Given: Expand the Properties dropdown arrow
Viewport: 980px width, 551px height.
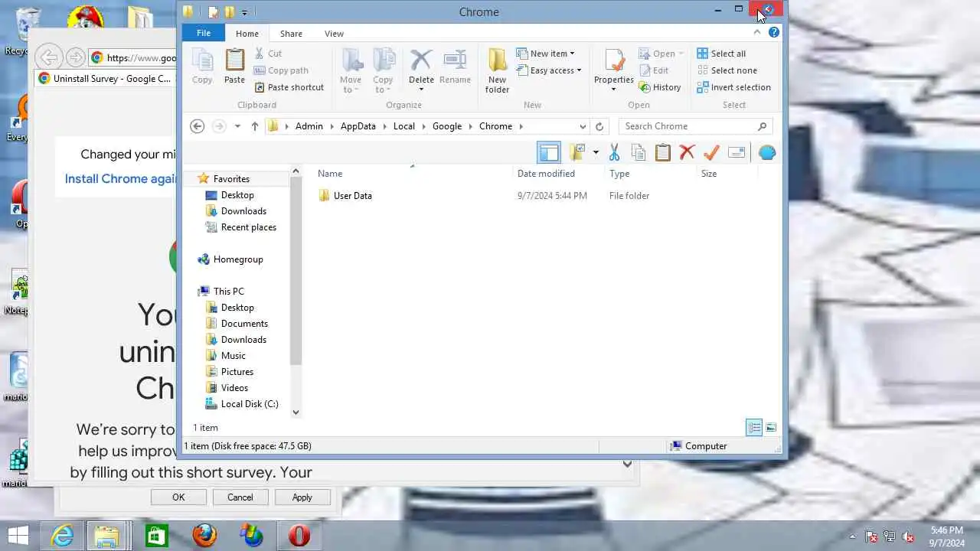Looking at the screenshot, I should pos(613,90).
